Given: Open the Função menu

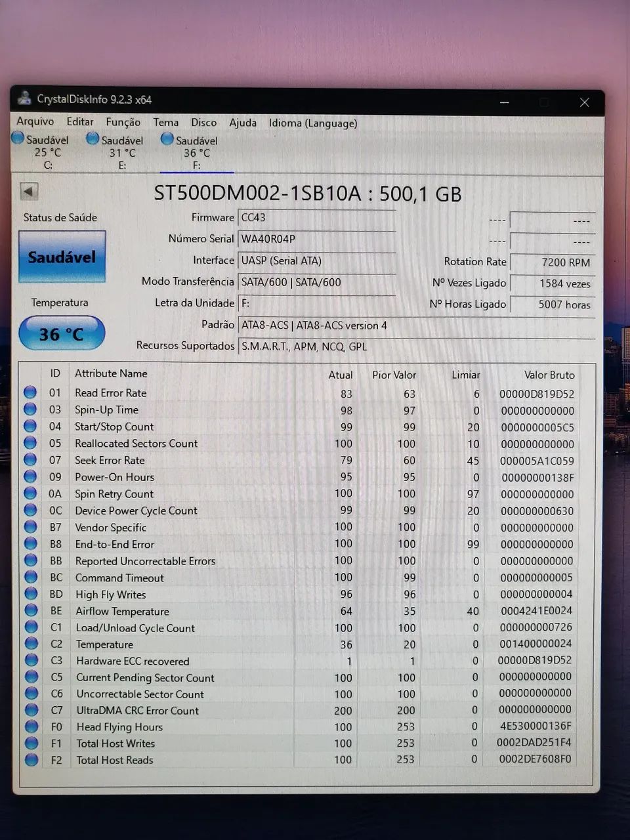Looking at the screenshot, I should point(123,122).
